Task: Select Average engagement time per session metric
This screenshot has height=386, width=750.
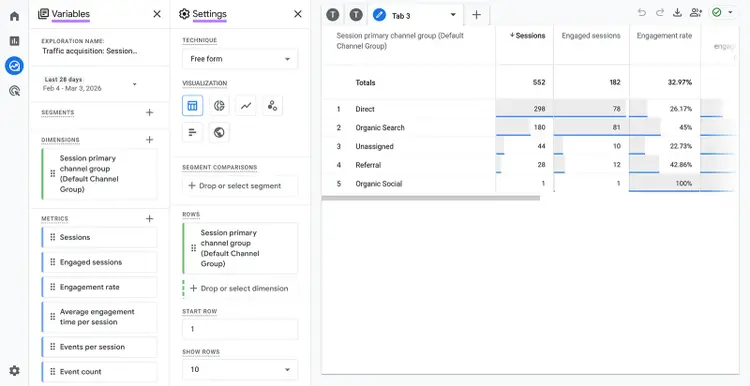Action: pyautogui.click(x=99, y=317)
